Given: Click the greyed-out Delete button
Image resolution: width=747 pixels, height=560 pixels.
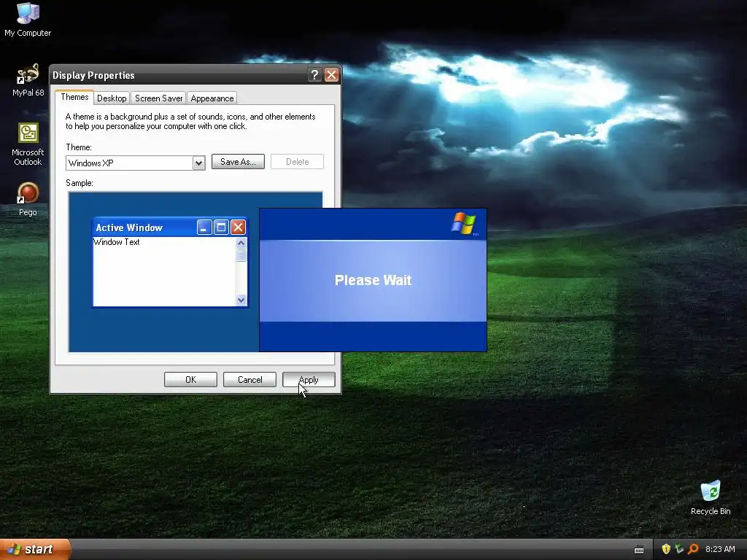Looking at the screenshot, I should [x=298, y=162].
